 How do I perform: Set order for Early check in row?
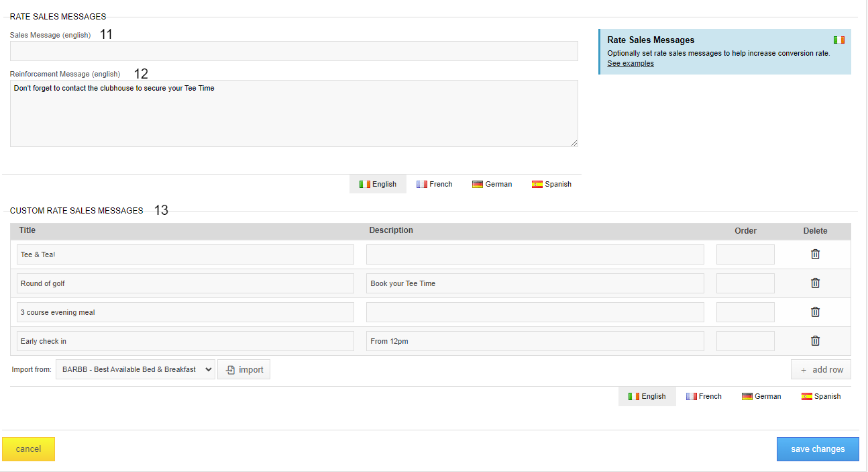click(x=745, y=341)
